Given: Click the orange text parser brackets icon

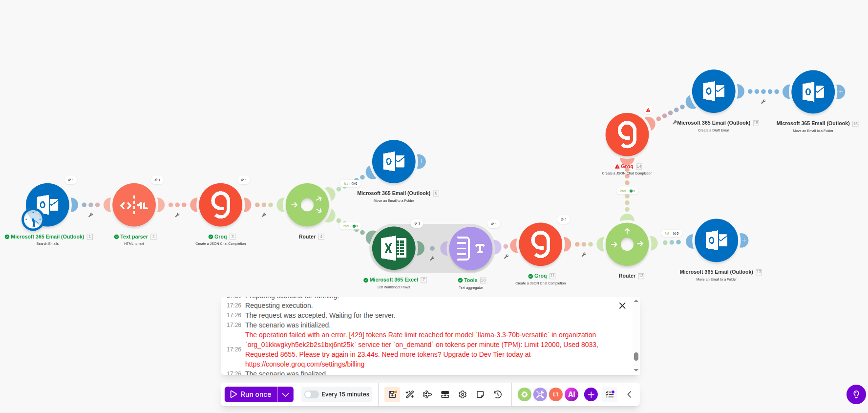Looking at the screenshot, I should pyautogui.click(x=556, y=394).
